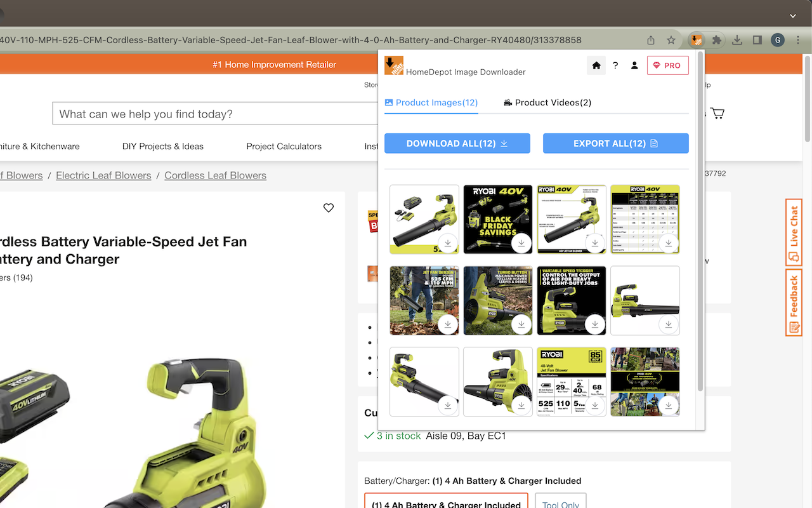Open Chrome's three-dot menu
The height and width of the screenshot is (508, 812).
[x=798, y=39]
